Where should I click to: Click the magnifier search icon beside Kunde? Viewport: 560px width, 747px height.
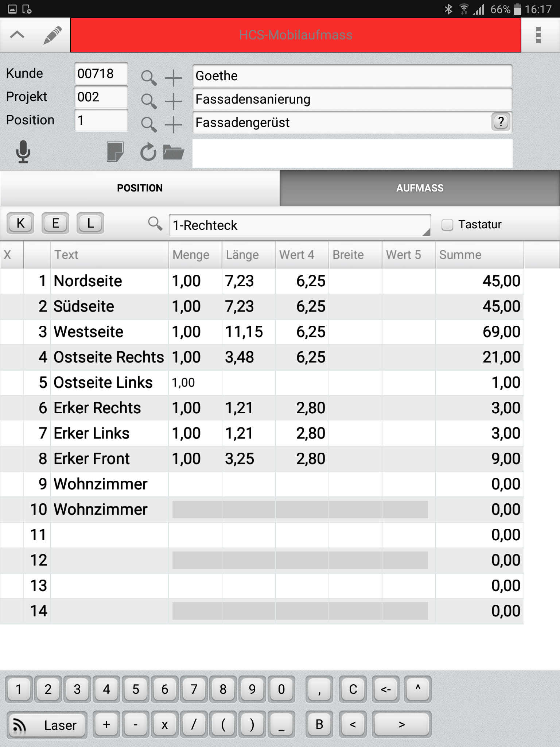[x=149, y=78]
